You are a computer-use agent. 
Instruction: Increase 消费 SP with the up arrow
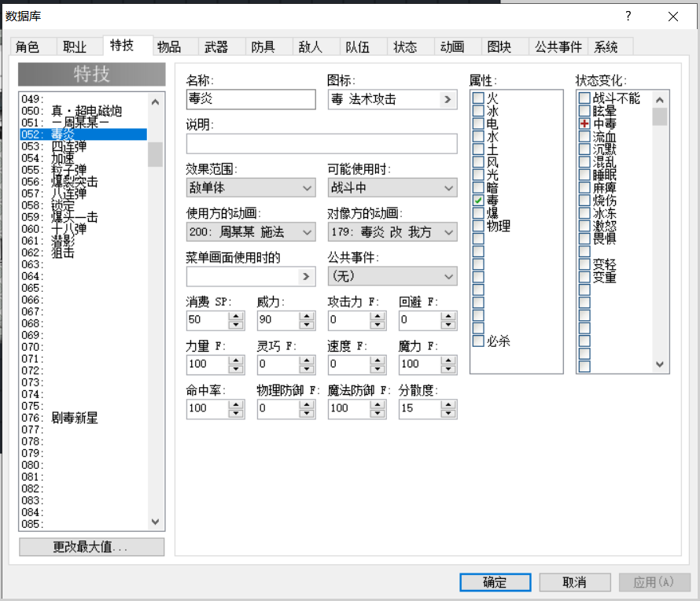[x=236, y=315]
